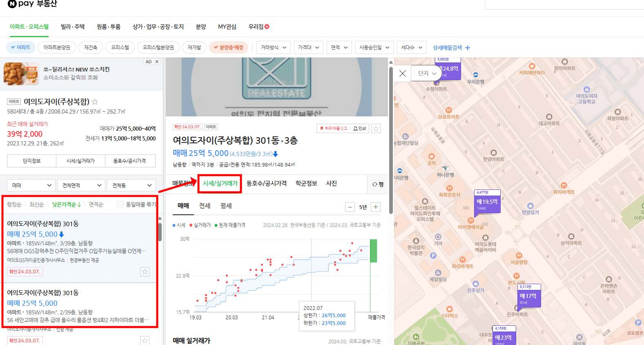Click the 커피에반하다 cafe pin
This screenshot has height=345, width=644.
tap(532, 66)
